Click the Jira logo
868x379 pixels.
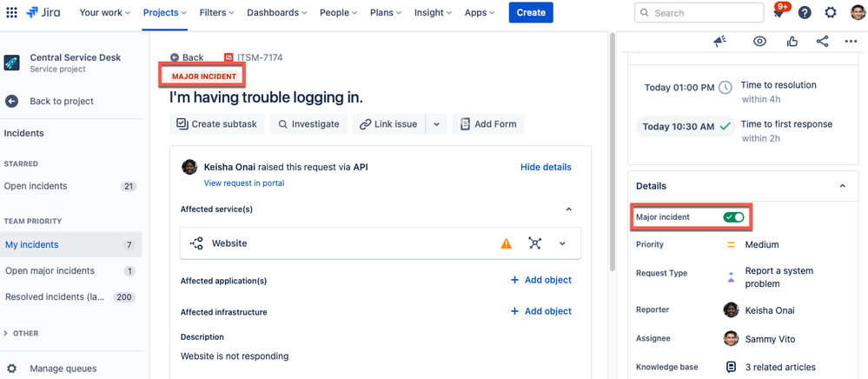pos(43,12)
